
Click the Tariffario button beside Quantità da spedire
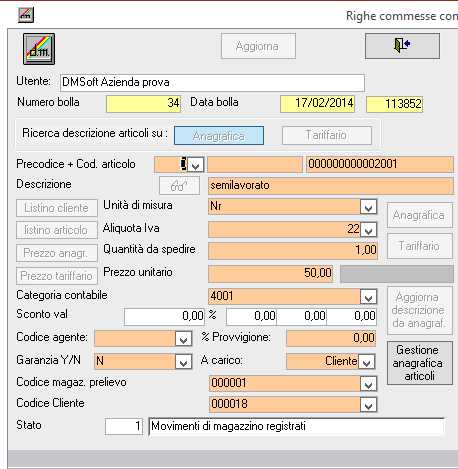point(420,246)
